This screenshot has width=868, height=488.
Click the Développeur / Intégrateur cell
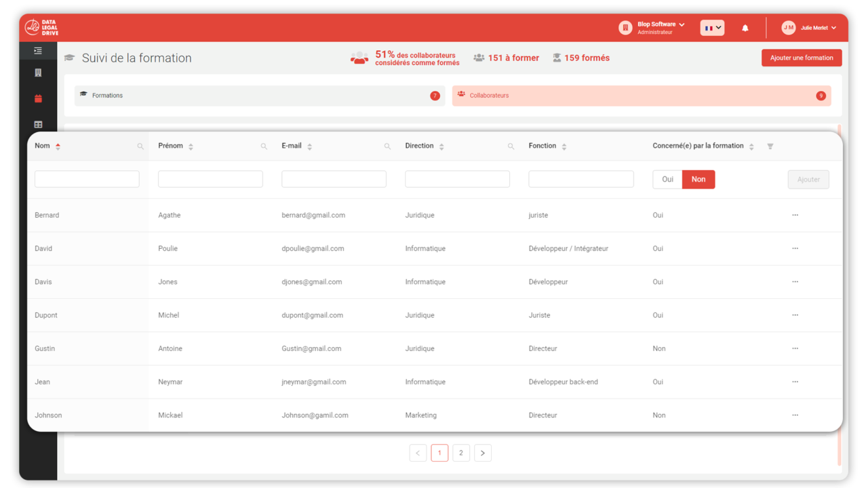pos(568,248)
